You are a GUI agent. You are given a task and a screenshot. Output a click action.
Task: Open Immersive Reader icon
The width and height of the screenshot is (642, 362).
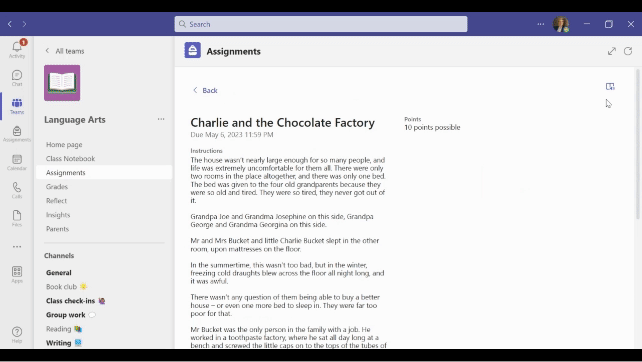610,86
